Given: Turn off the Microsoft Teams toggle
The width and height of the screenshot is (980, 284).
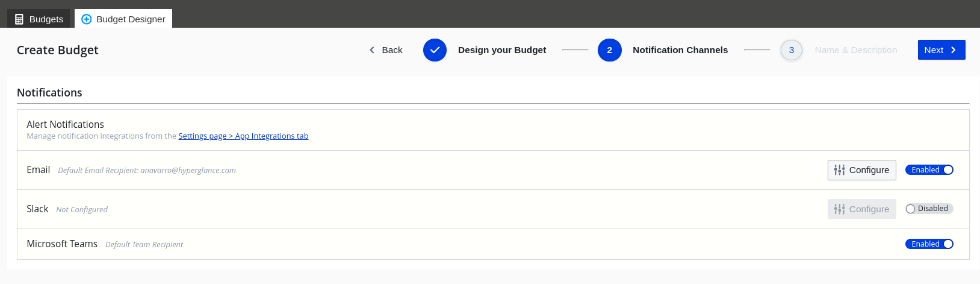Looking at the screenshot, I should tap(929, 244).
